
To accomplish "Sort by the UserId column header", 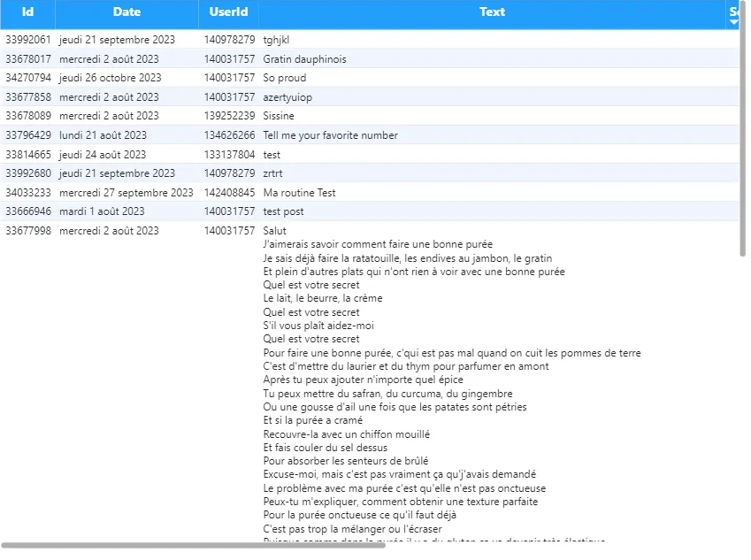I will coord(228,12).
